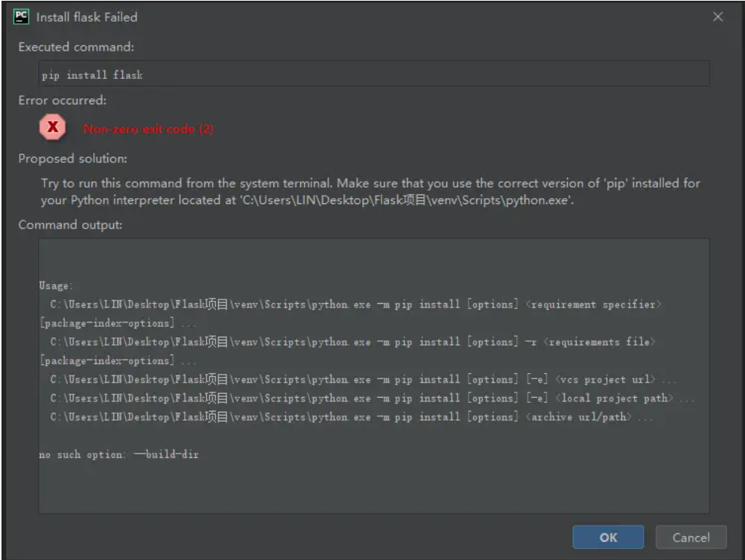Click the 'Usage:' line in command output
The width and height of the screenshot is (745, 560).
(x=56, y=286)
